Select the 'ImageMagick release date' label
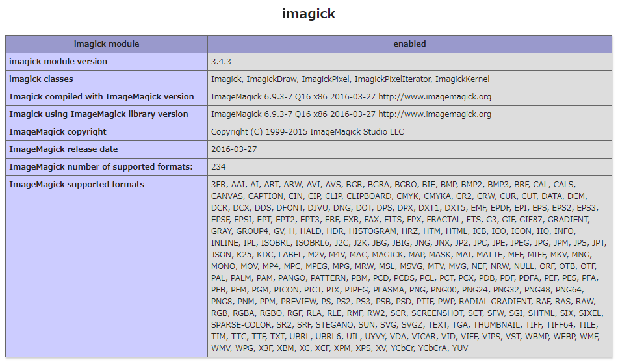Viewport: 618px width, 364px height. point(64,149)
